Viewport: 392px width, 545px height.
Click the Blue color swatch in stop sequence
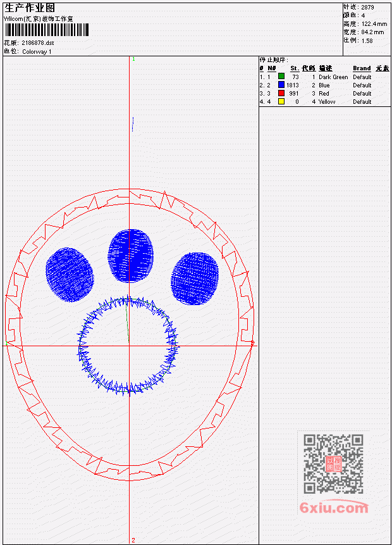(281, 85)
